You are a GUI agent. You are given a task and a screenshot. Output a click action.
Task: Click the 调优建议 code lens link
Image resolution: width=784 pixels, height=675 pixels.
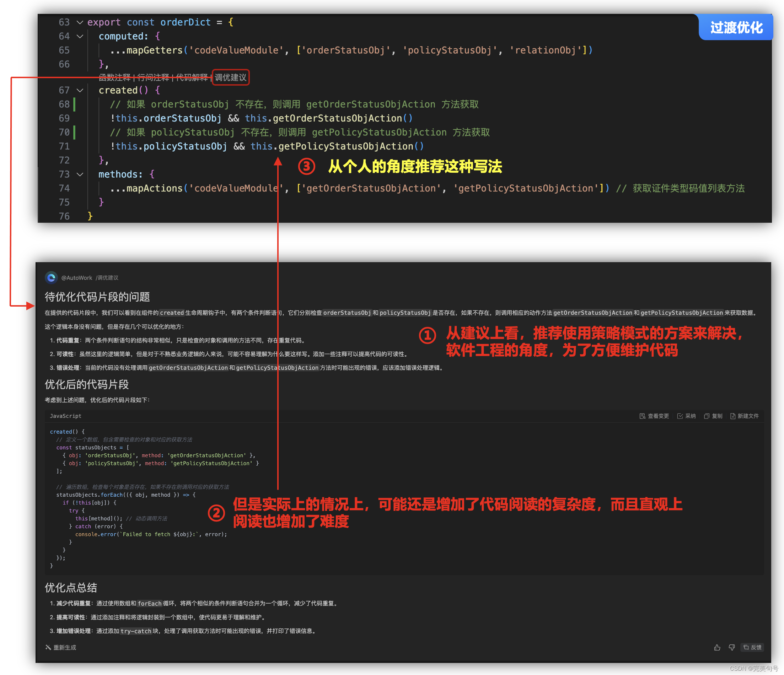230,77
